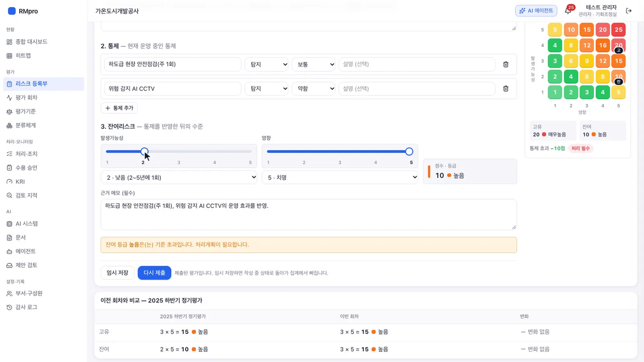Click the heatmap cell valued 25

click(618, 30)
